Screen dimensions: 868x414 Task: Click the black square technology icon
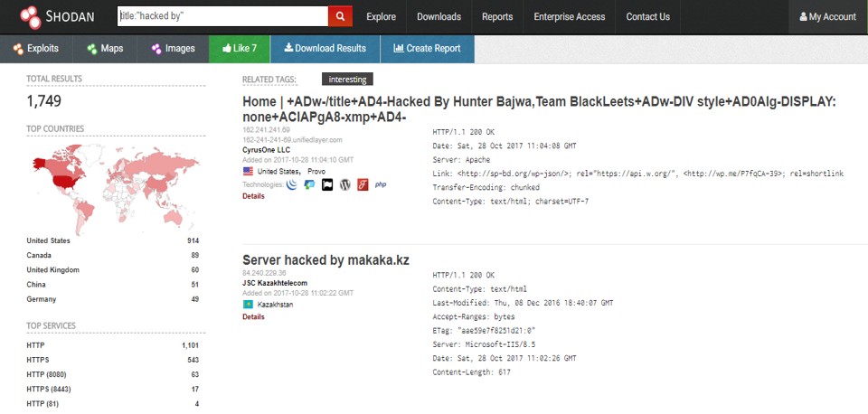pyautogui.click(x=327, y=185)
